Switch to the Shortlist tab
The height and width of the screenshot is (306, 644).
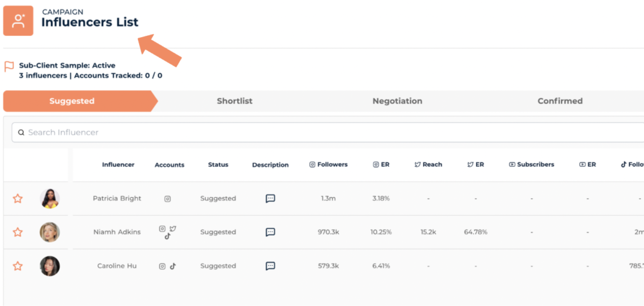235,101
